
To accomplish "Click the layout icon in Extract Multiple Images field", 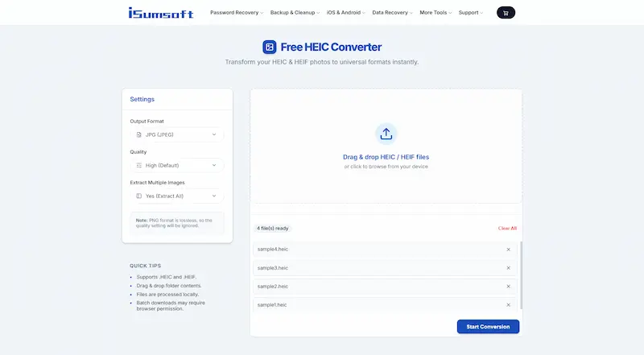I will point(138,196).
